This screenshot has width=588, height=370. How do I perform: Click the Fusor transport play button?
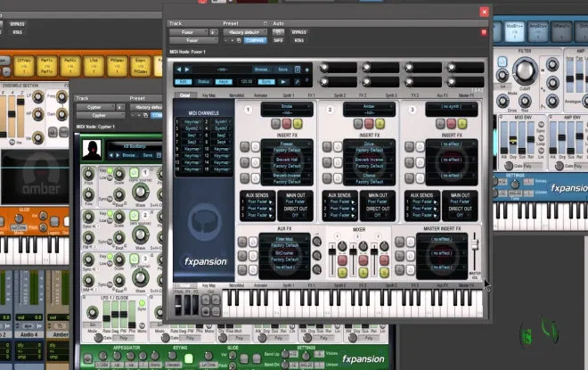[x=283, y=81]
